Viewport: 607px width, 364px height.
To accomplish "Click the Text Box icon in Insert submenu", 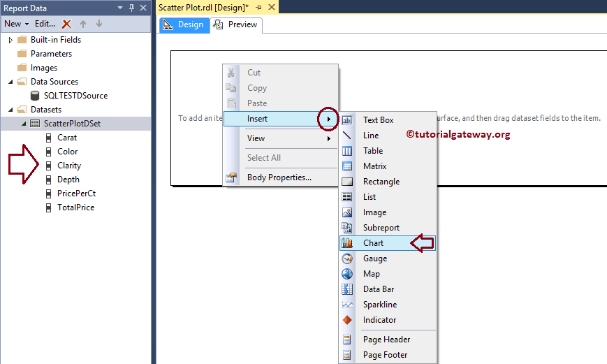I will (x=347, y=120).
